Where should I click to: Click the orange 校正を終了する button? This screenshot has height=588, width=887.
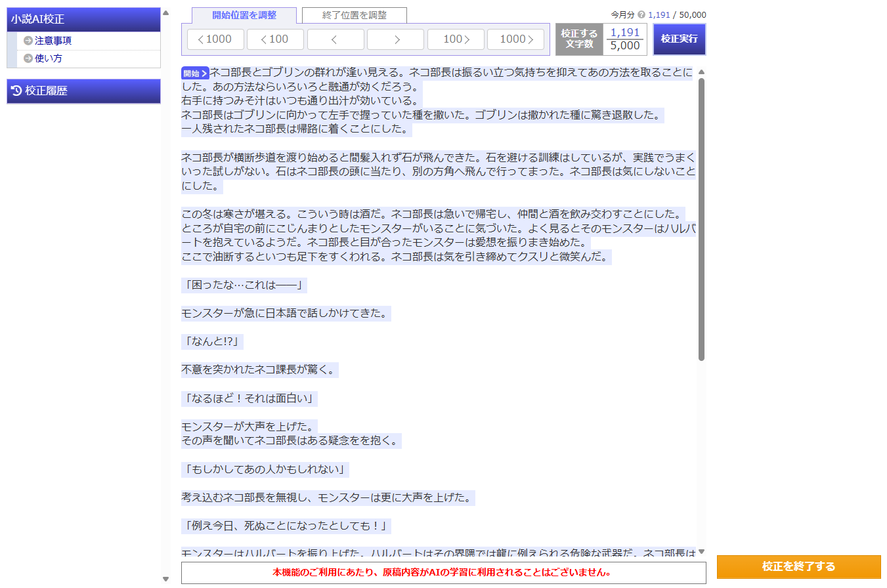[x=798, y=567]
